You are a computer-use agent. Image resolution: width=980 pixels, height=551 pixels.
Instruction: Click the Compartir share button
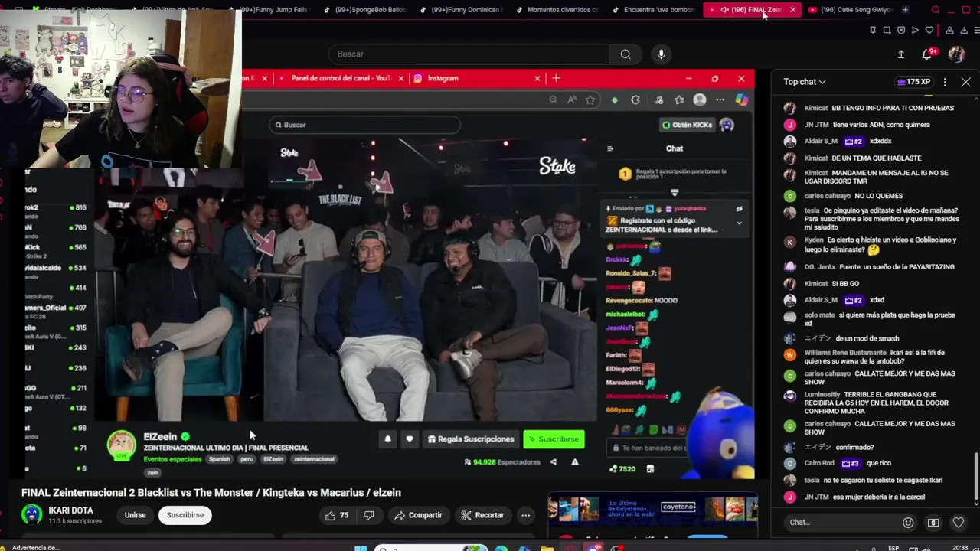click(418, 515)
